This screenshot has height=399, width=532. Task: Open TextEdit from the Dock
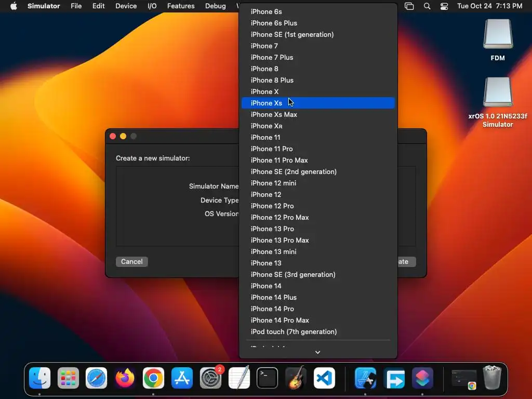(x=239, y=378)
